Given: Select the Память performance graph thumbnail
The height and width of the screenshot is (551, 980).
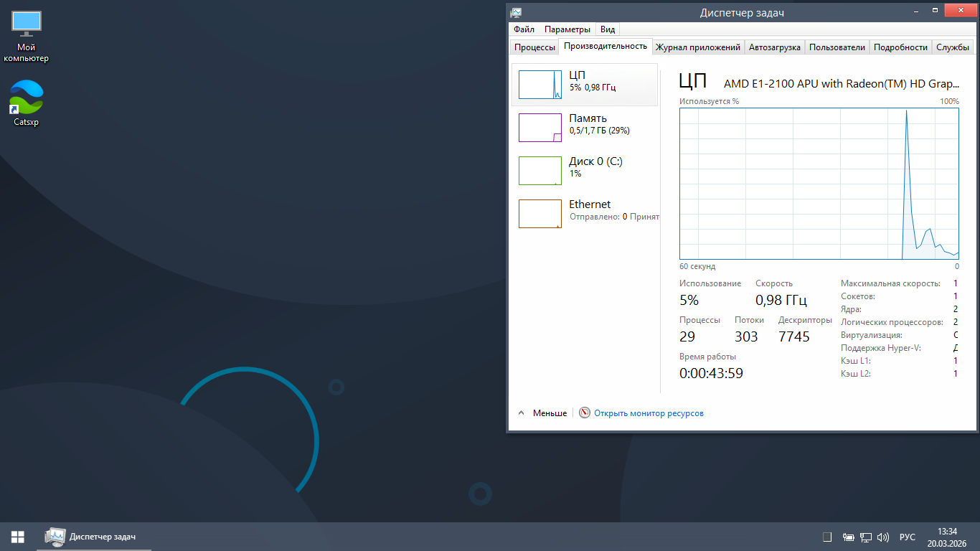Looking at the screenshot, I should tap(540, 128).
